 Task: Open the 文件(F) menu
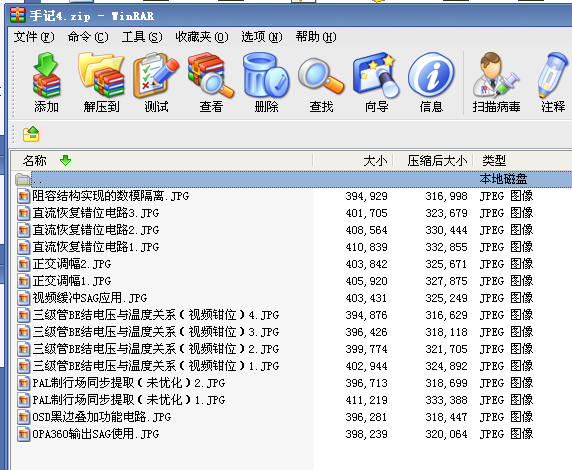point(34,37)
